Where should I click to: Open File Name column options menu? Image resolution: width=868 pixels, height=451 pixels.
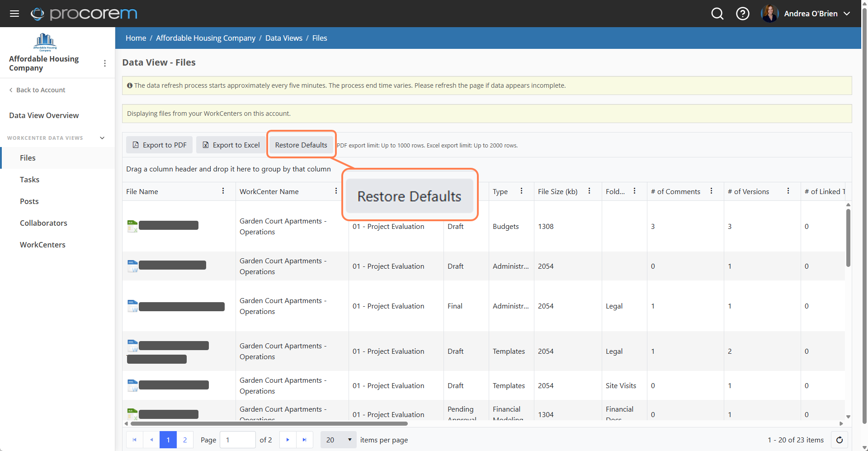[223, 191]
